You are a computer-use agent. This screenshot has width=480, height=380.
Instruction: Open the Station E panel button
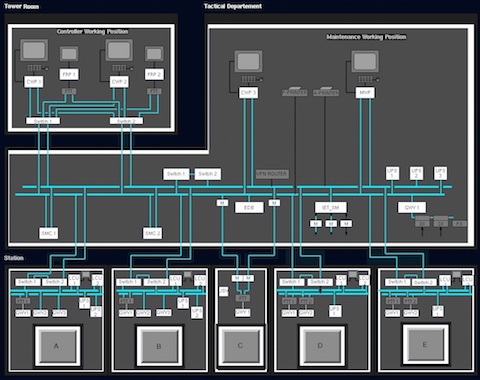click(426, 344)
